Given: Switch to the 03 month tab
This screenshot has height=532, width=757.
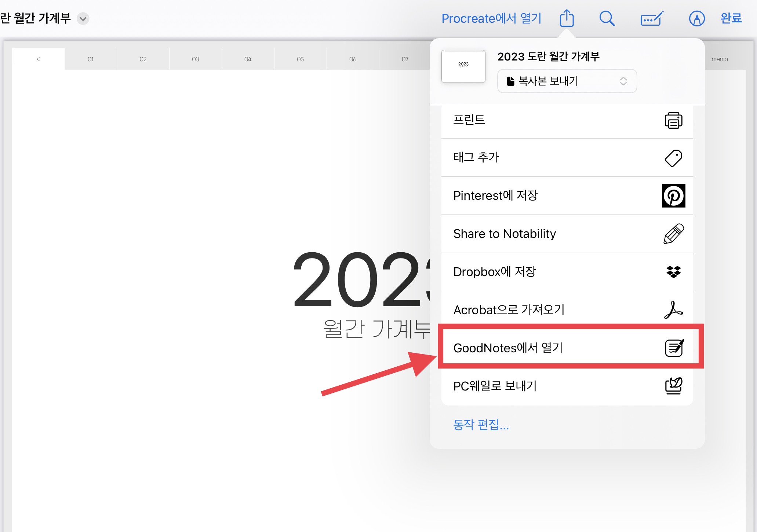Looking at the screenshot, I should pos(195,59).
